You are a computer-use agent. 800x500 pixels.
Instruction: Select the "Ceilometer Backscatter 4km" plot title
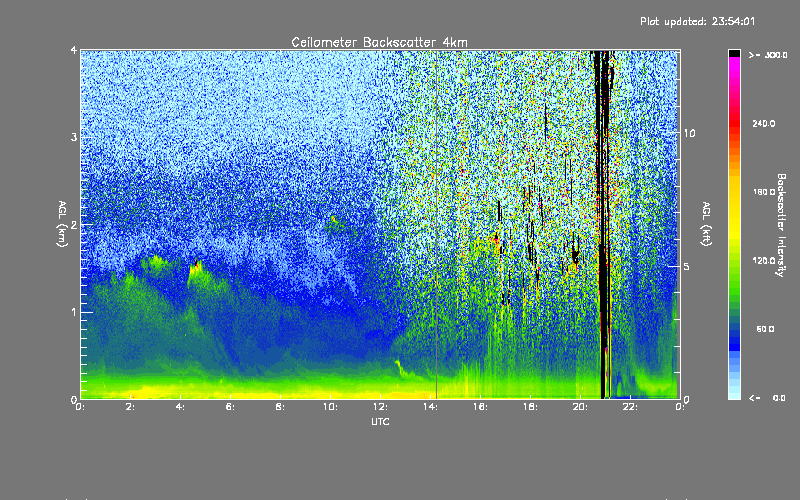(379, 42)
